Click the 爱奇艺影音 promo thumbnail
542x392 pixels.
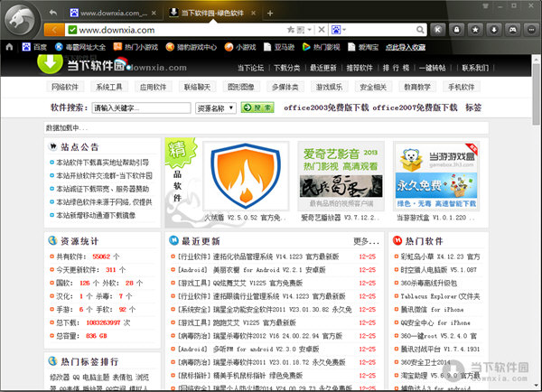pos(341,176)
